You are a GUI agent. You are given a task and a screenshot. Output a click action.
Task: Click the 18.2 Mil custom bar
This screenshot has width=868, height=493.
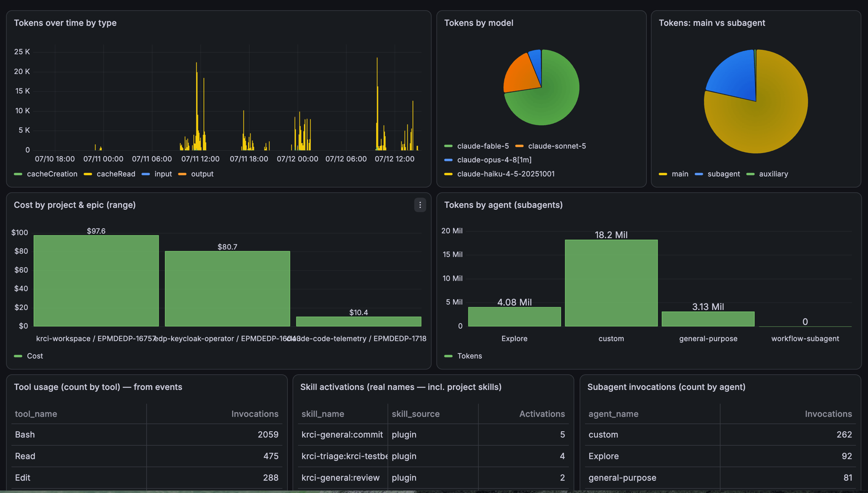coord(611,283)
